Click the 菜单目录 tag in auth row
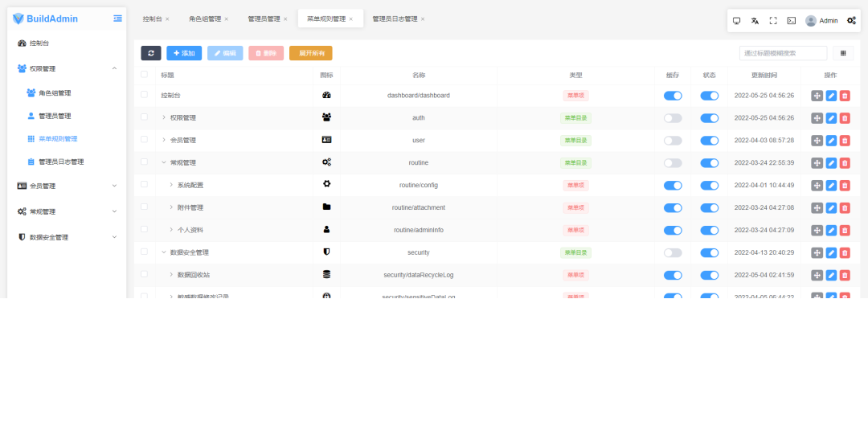This screenshot has width=868, height=426. coord(575,118)
